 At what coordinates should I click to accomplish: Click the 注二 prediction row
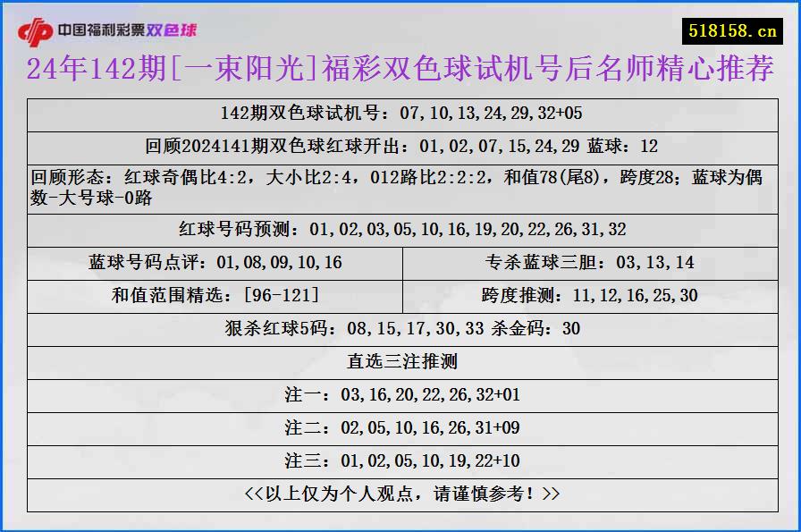(x=400, y=426)
